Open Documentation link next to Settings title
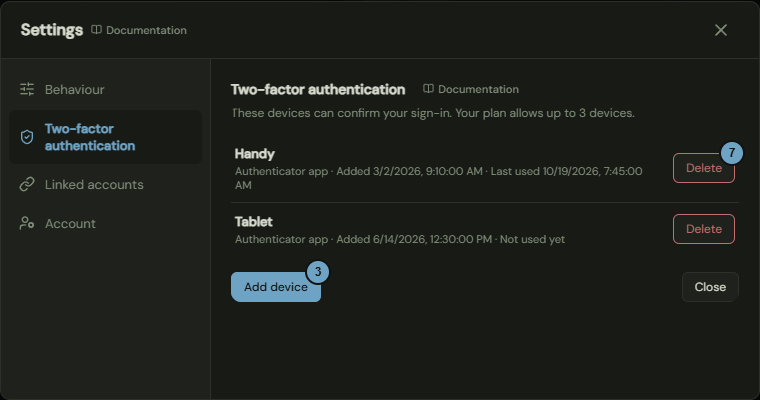This screenshot has width=760, height=400. (x=139, y=30)
